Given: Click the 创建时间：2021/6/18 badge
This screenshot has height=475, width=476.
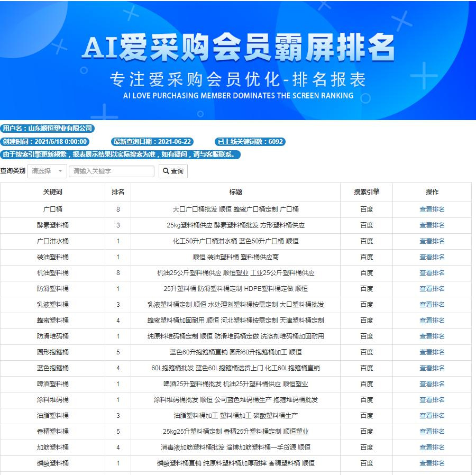Looking at the screenshot, I should (x=44, y=141).
